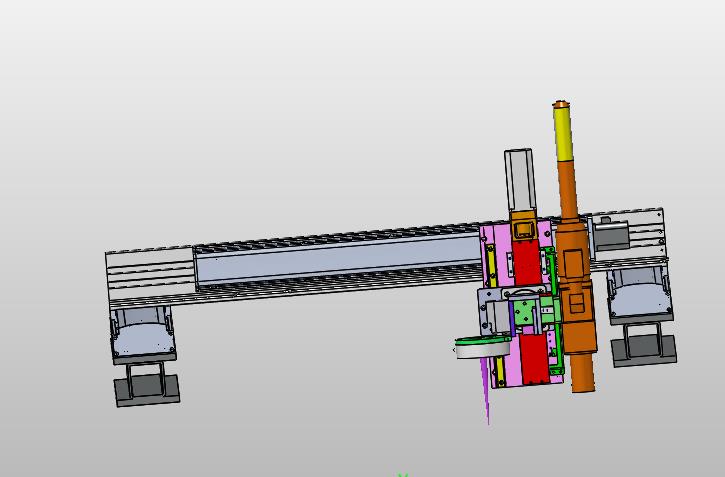
Task: Select the yellow cylinder atop the spindle
Action: click(x=563, y=131)
